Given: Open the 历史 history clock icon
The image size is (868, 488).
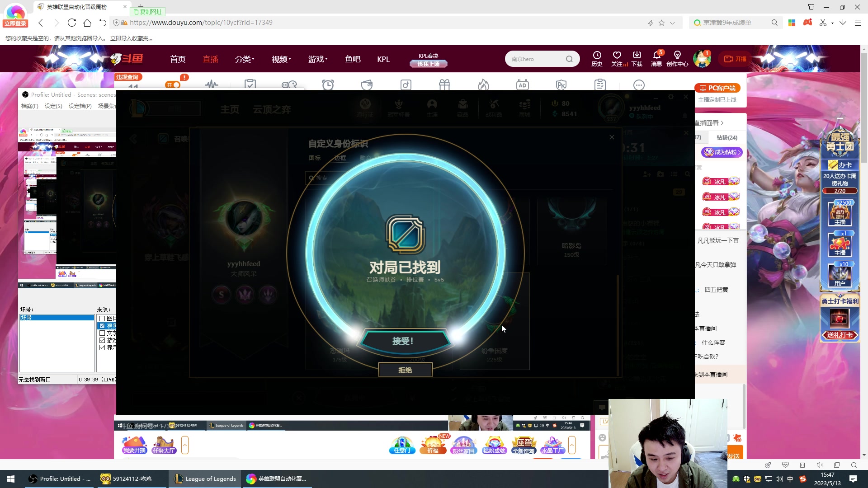Looking at the screenshot, I should [597, 56].
